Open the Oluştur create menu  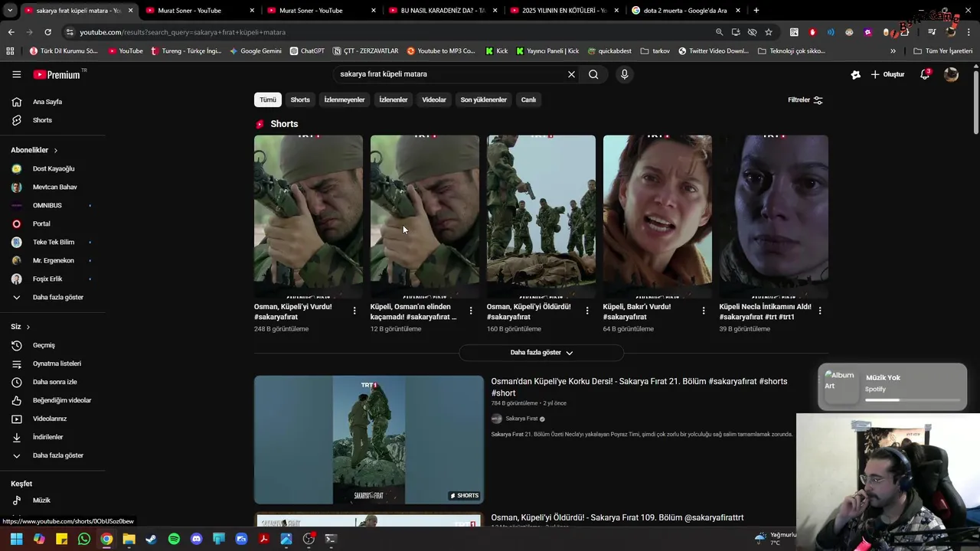pyautogui.click(x=888, y=74)
